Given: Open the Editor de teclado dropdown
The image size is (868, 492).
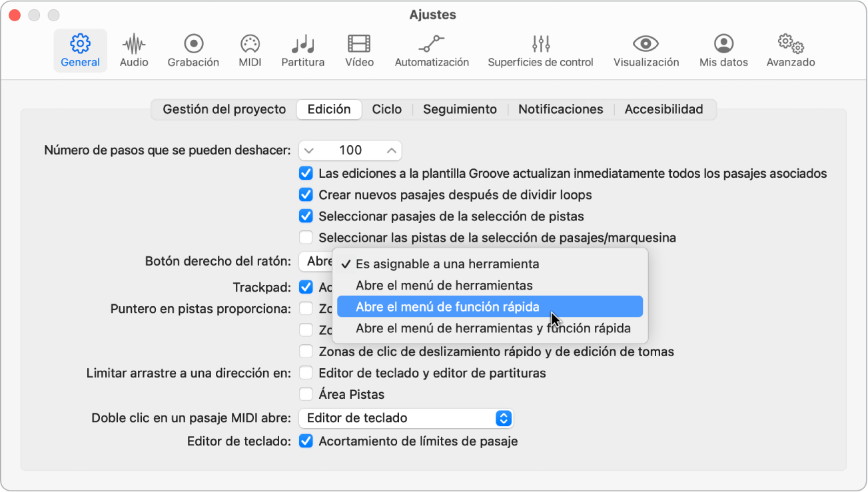Looking at the screenshot, I should click(406, 418).
